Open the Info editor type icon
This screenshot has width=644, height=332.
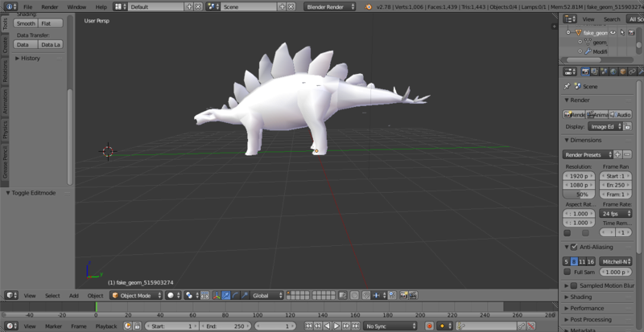[11, 6]
